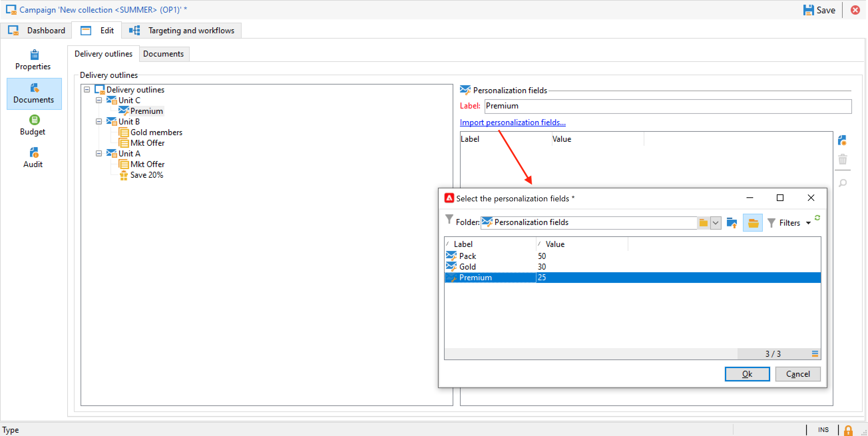Click the Ok button
The image size is (868, 436).
pos(747,374)
